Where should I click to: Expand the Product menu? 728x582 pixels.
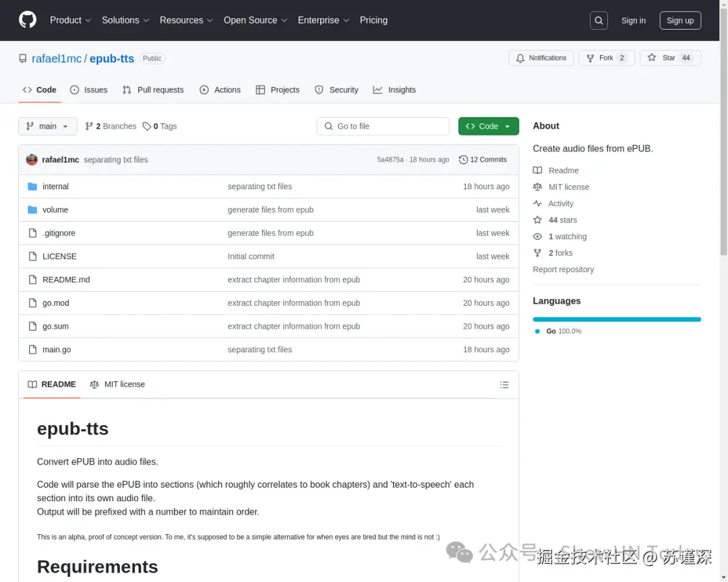(x=70, y=20)
